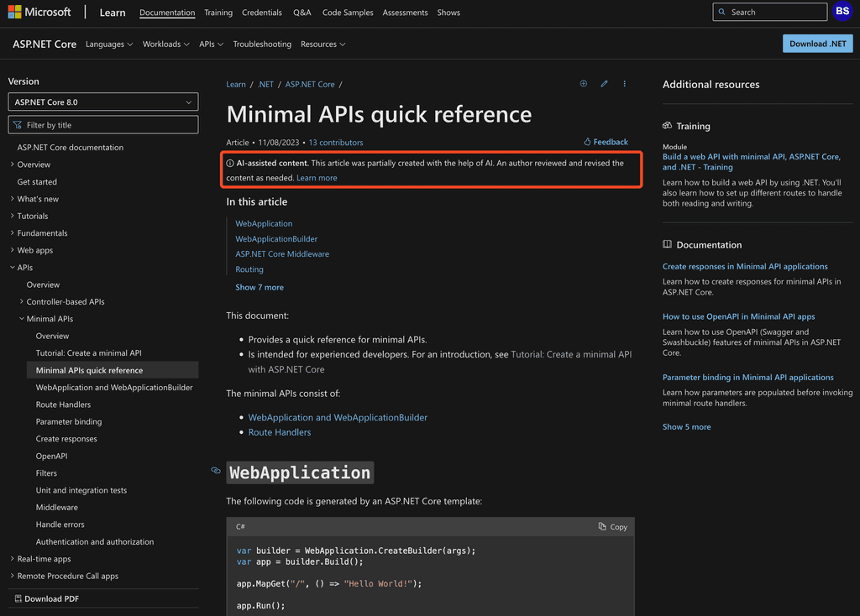Click the Download PDF icon in sidebar

[x=18, y=598]
